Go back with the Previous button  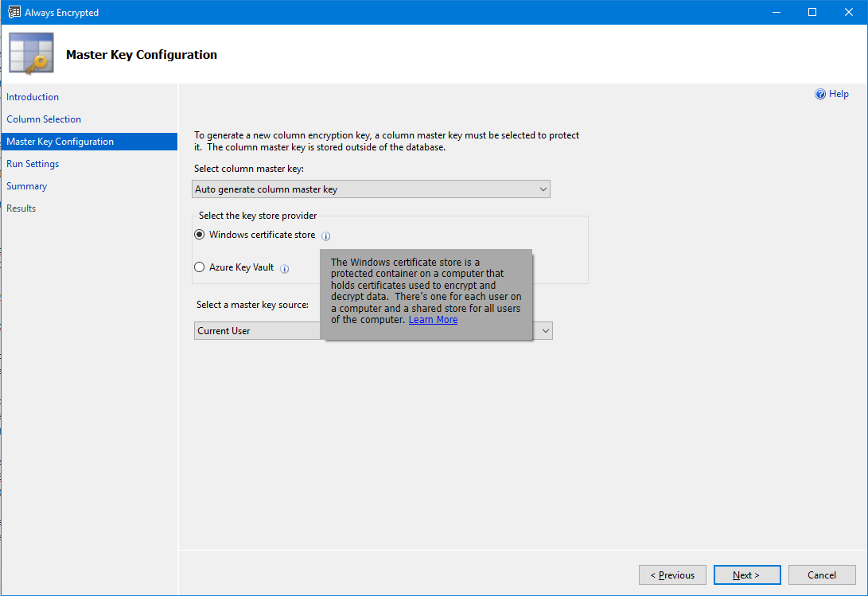click(x=672, y=575)
